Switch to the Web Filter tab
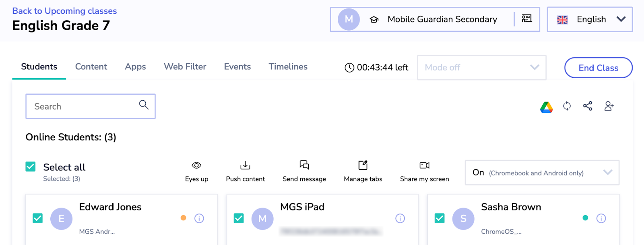 (x=185, y=67)
